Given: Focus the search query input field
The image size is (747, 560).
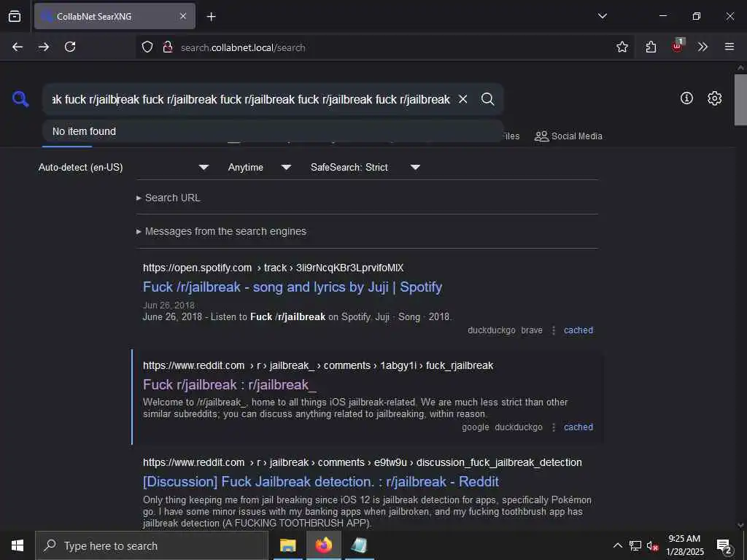Looking at the screenshot, I should [251, 99].
